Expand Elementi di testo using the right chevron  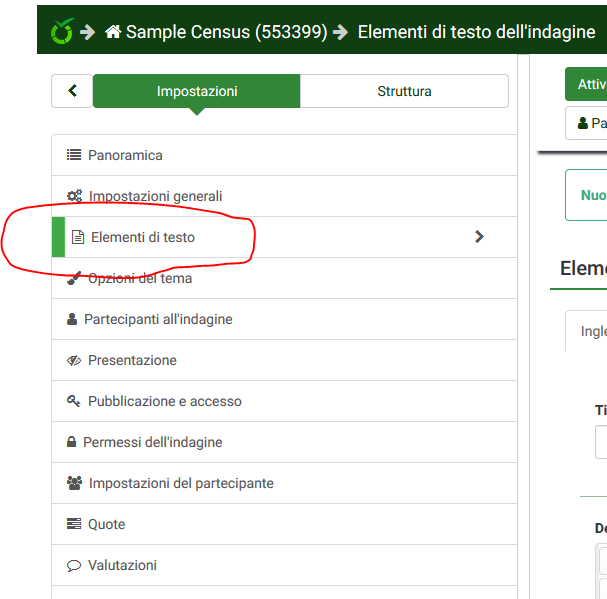click(479, 237)
